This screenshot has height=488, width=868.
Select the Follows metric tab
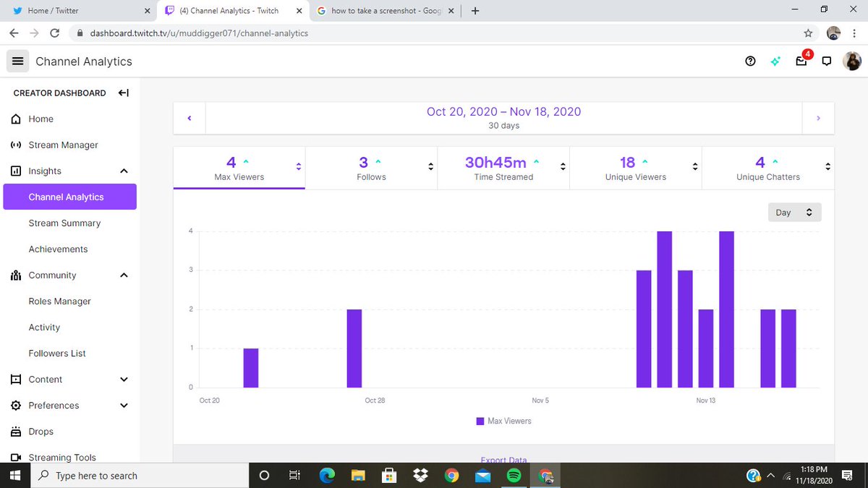(x=371, y=168)
